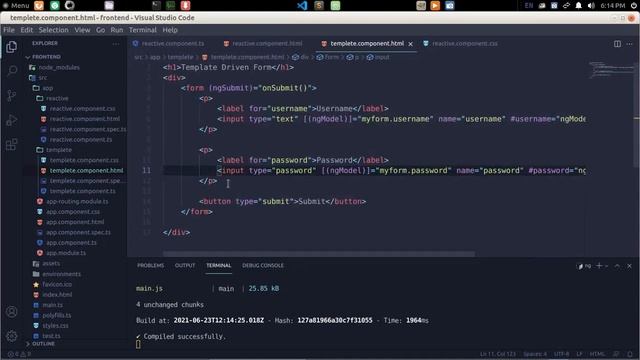Click the network connection tray icon

tap(566, 5)
